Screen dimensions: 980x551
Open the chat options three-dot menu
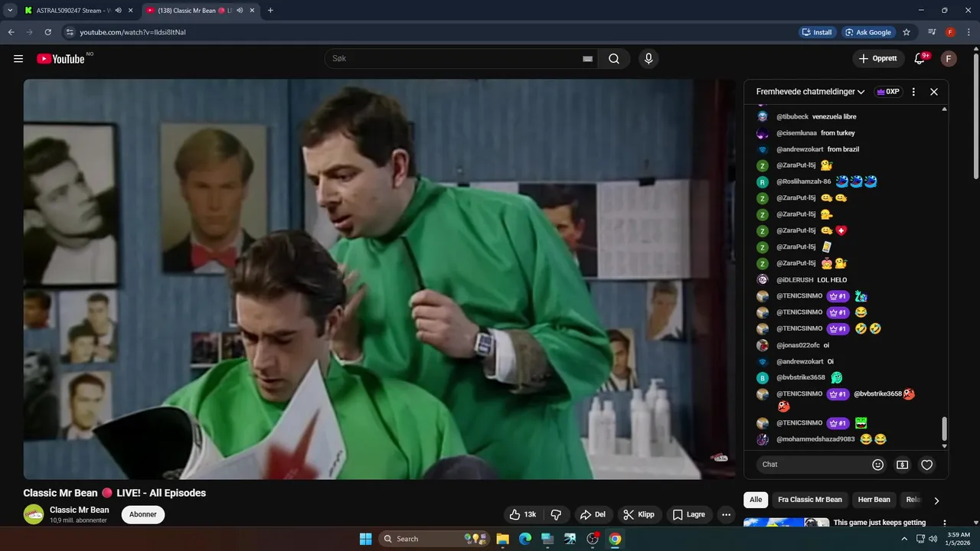913,92
